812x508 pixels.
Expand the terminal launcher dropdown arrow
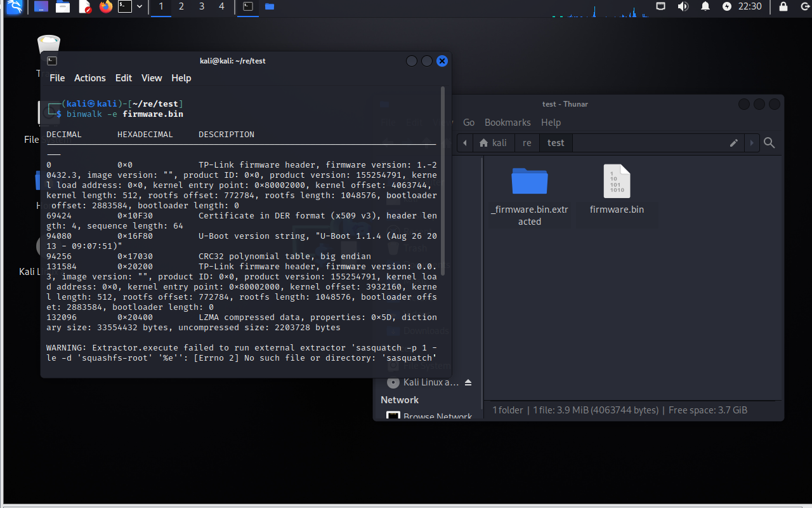coord(140,7)
